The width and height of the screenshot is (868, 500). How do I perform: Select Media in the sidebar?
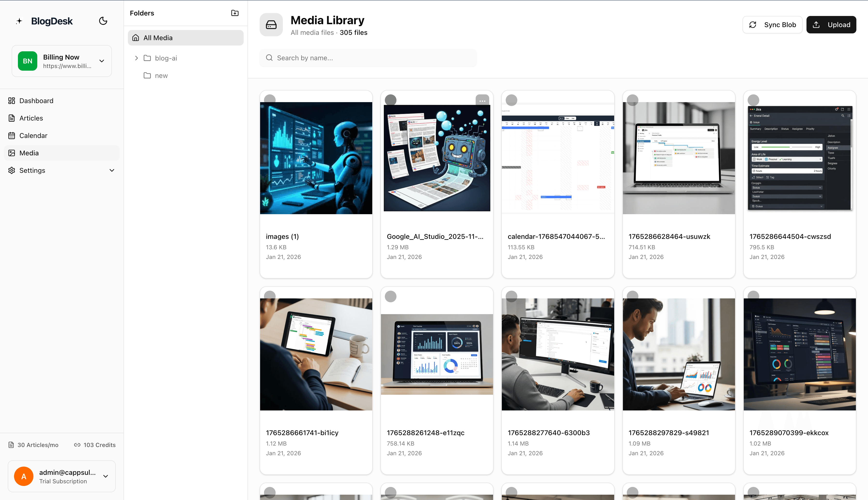point(29,153)
